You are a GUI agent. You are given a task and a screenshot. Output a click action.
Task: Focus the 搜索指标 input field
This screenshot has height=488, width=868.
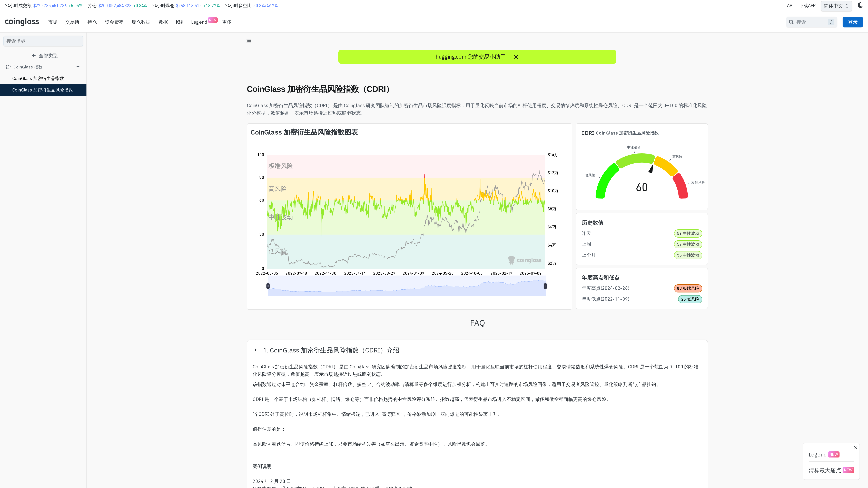43,41
